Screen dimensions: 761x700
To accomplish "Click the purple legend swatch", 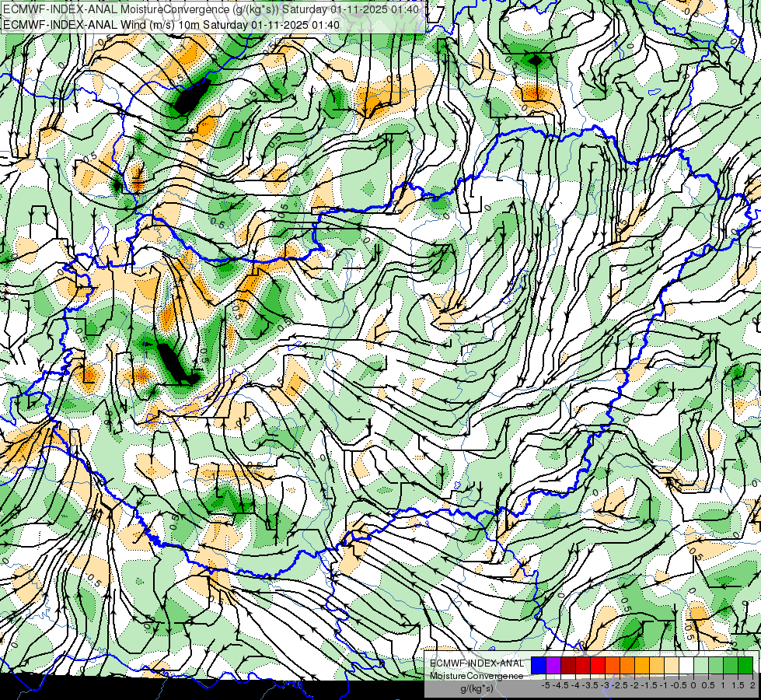I will (x=553, y=666).
